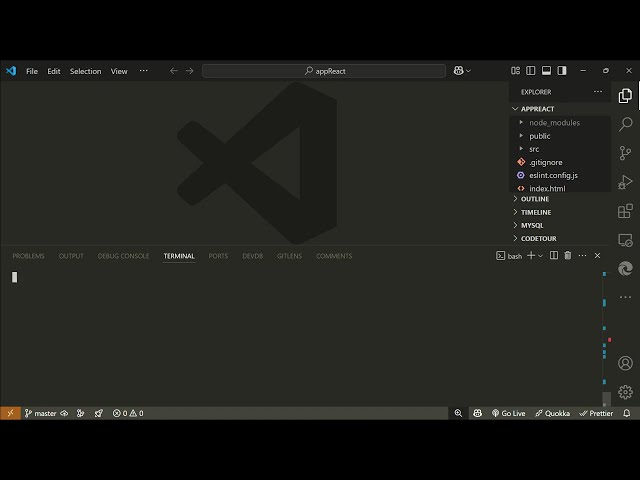Viewport: 640px width, 480px height.
Task: Open notifications bell
Action: (627, 413)
